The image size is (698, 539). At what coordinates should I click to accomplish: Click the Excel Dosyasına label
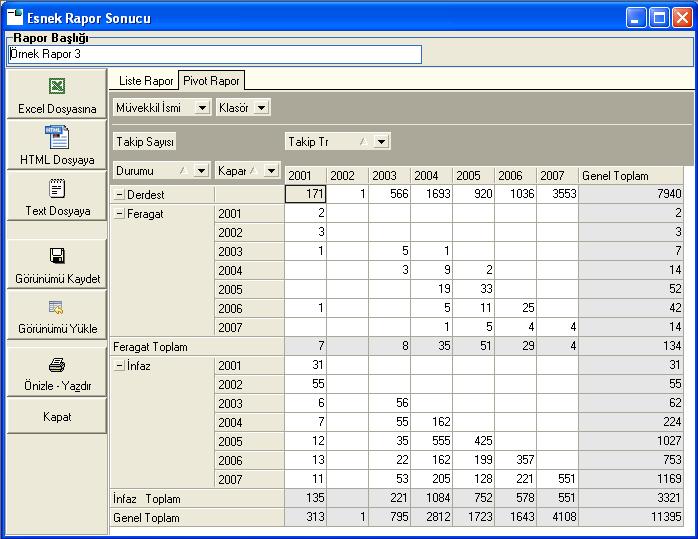point(57,109)
